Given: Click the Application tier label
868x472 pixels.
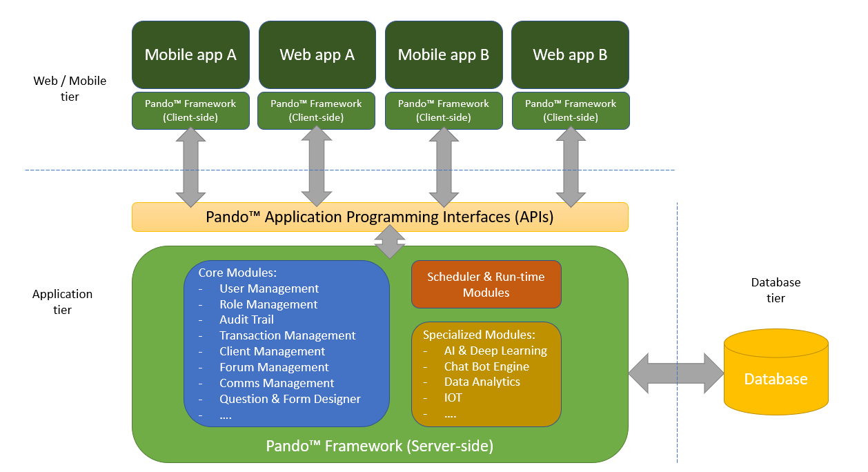Looking at the screenshot, I should 62,302.
